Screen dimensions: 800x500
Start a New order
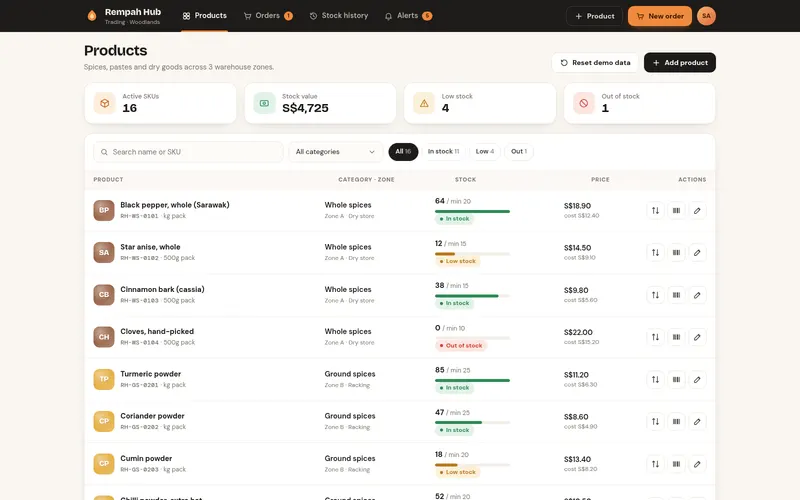(x=660, y=16)
